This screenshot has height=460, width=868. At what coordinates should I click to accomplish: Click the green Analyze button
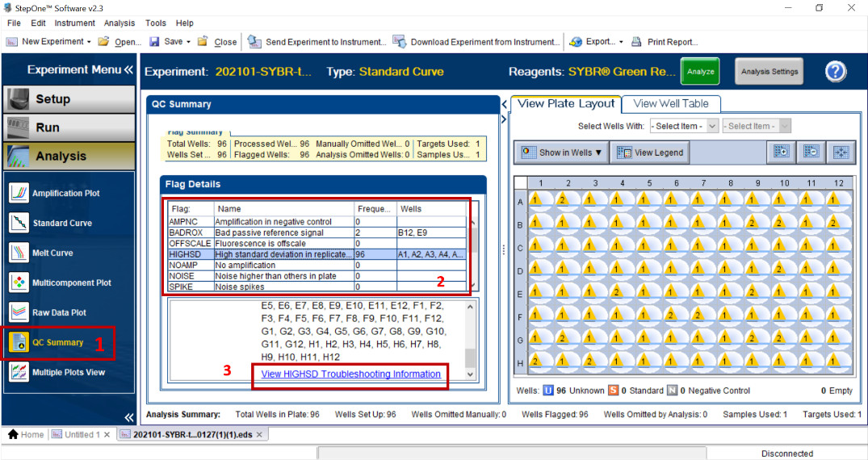[x=700, y=72]
